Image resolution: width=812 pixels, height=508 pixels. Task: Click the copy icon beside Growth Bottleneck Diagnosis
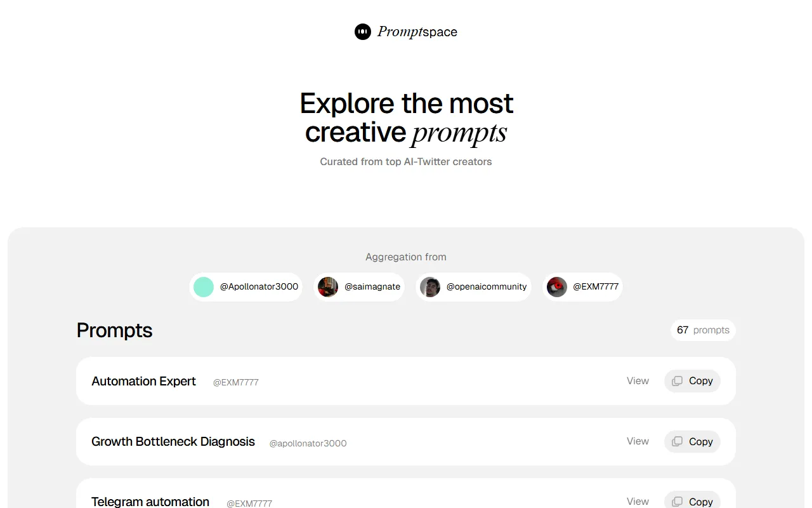[x=678, y=441]
